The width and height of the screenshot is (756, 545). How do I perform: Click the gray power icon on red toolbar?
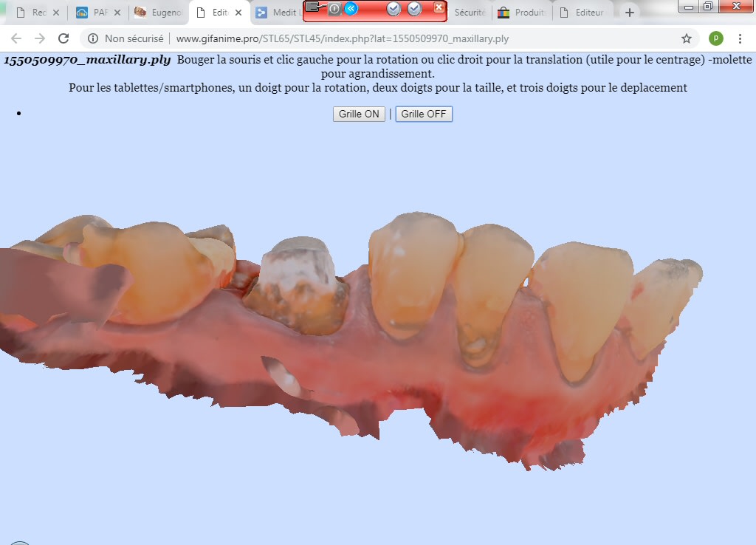pos(334,9)
